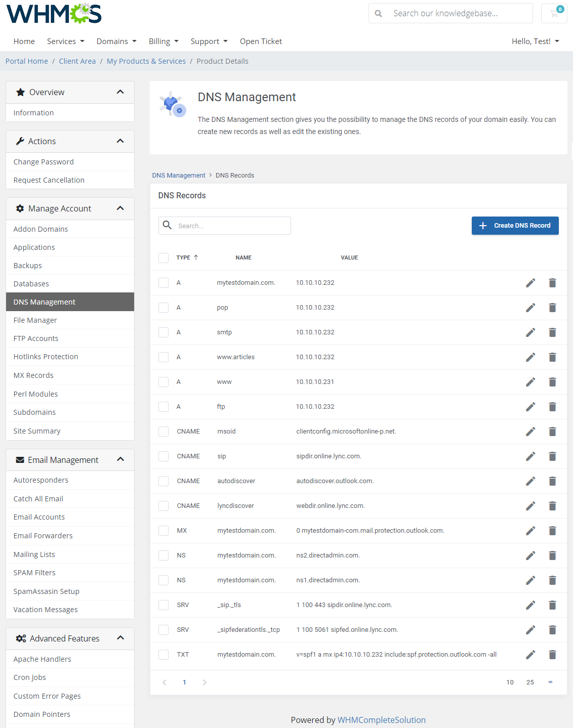The height and width of the screenshot is (728, 573).
Task: Click the pencil icon for the TXT record
Action: click(x=530, y=654)
